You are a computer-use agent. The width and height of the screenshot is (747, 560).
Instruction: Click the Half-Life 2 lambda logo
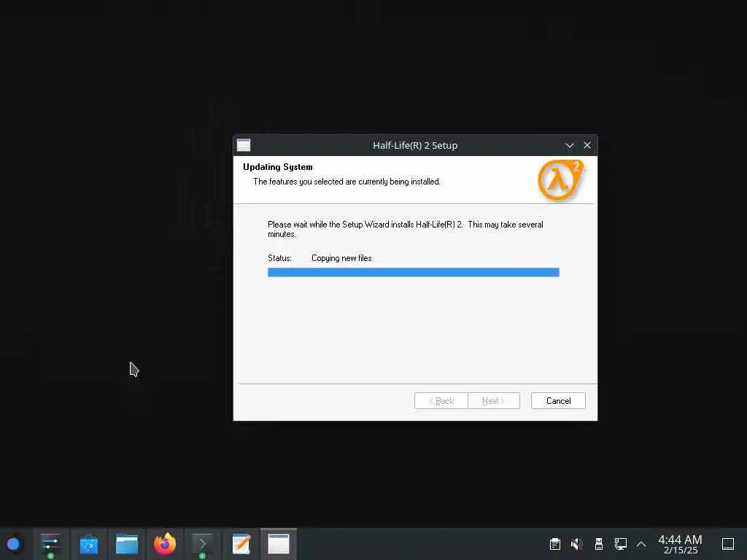point(560,180)
